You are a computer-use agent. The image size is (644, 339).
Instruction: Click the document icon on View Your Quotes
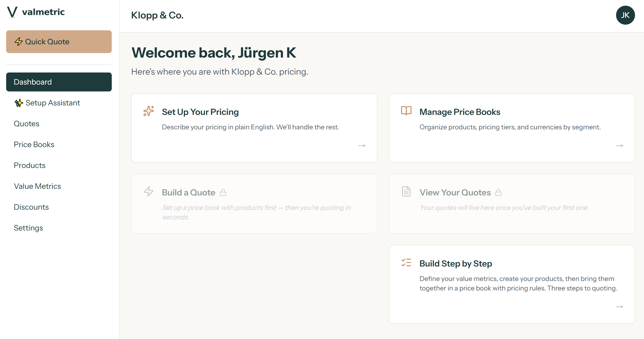[406, 191]
